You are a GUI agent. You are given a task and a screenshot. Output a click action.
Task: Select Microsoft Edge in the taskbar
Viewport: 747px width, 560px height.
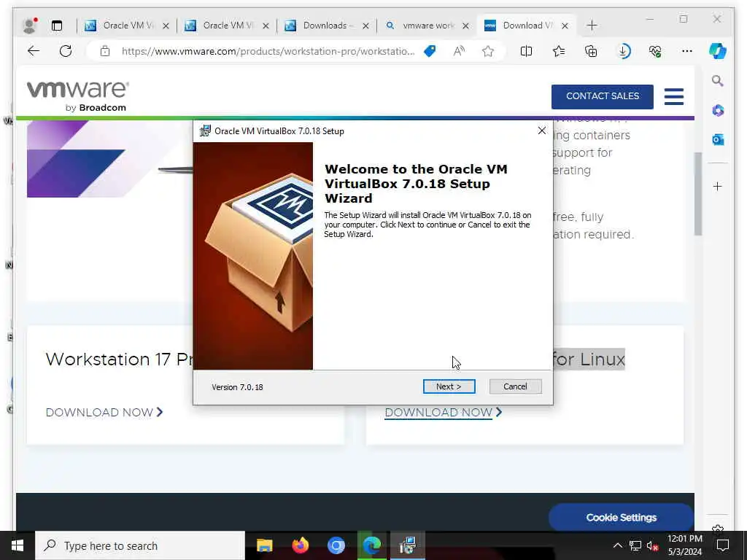pyautogui.click(x=372, y=545)
